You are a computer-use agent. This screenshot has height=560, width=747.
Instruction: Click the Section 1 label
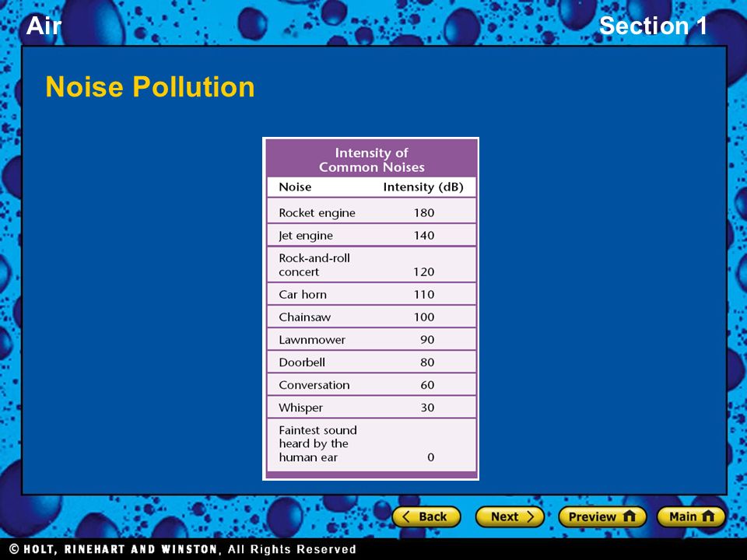pos(653,25)
